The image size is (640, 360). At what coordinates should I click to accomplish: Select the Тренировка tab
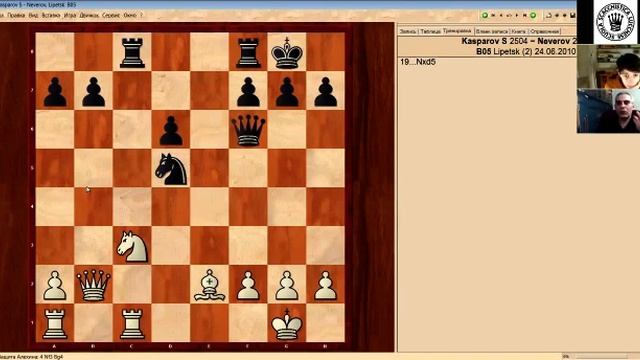coord(457,31)
